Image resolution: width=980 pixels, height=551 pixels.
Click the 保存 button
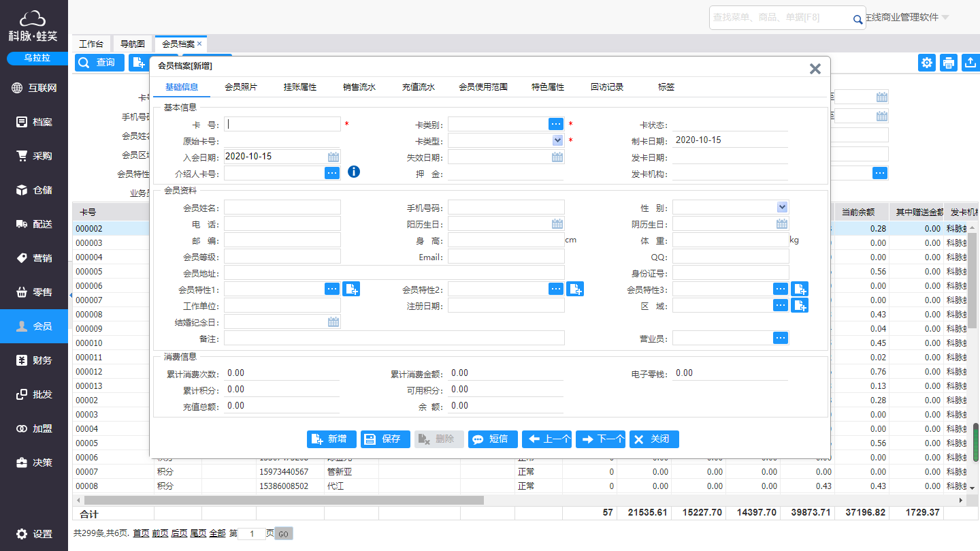[385, 439]
